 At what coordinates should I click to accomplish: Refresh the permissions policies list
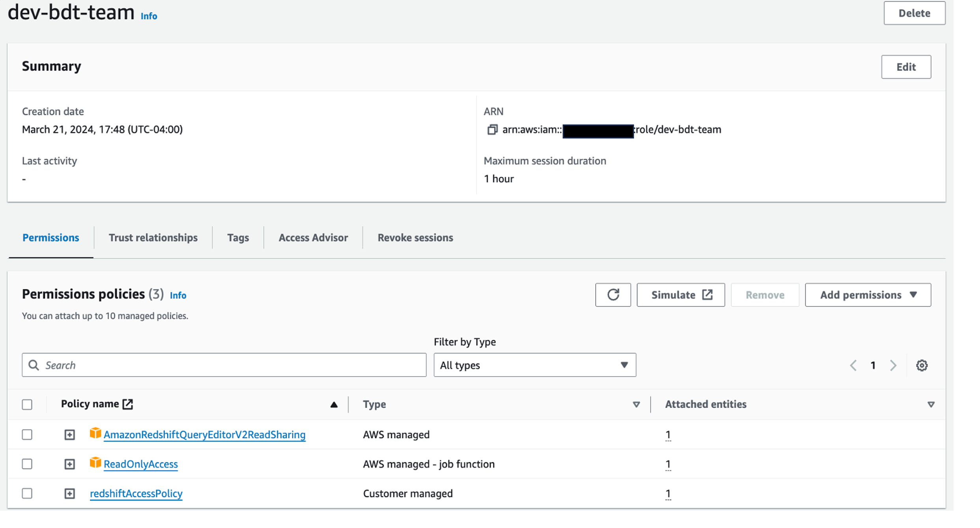pos(613,295)
